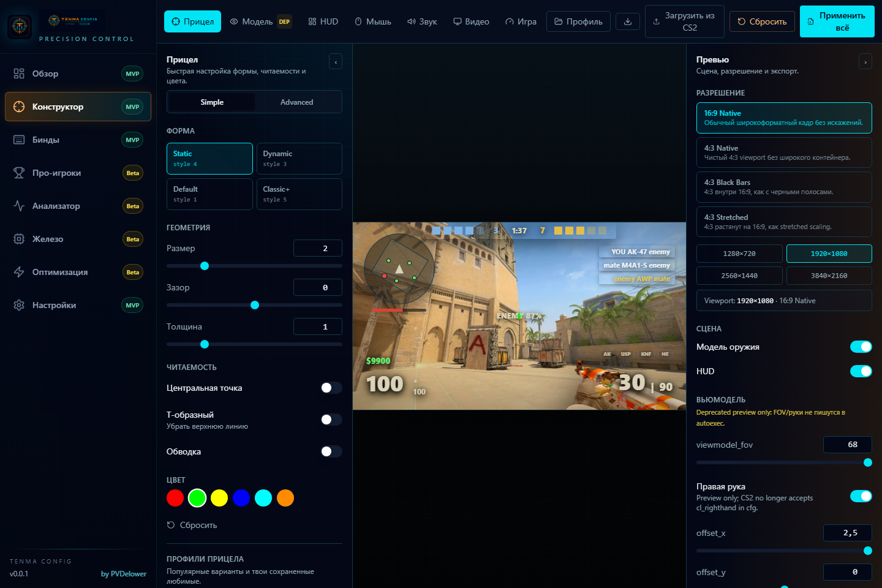Open Обзор via its grid icon
The height and width of the screenshot is (588, 882).
click(x=19, y=73)
